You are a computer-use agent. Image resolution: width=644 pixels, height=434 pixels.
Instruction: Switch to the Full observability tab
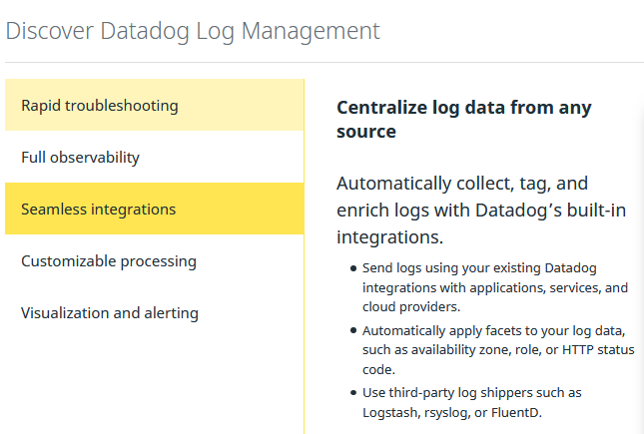81,158
